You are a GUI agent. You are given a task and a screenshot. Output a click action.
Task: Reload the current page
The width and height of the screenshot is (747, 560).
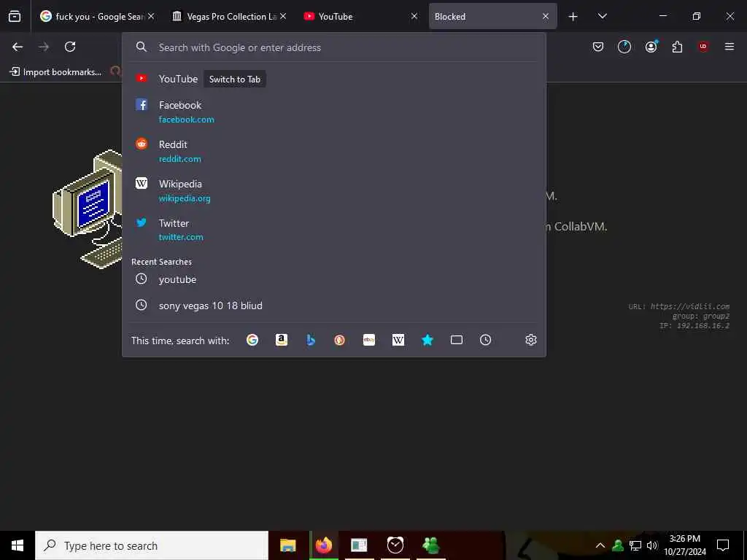click(70, 47)
